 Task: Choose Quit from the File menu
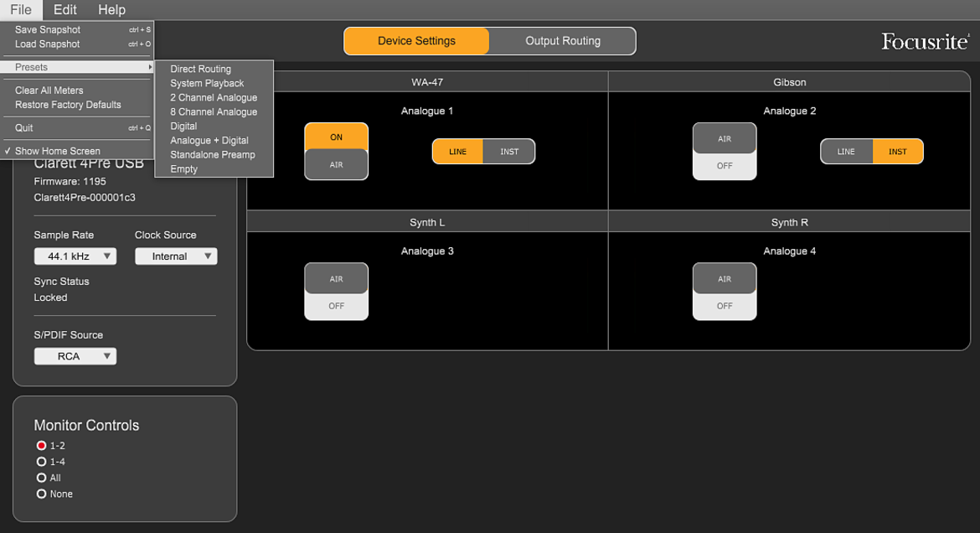pyautogui.click(x=77, y=127)
